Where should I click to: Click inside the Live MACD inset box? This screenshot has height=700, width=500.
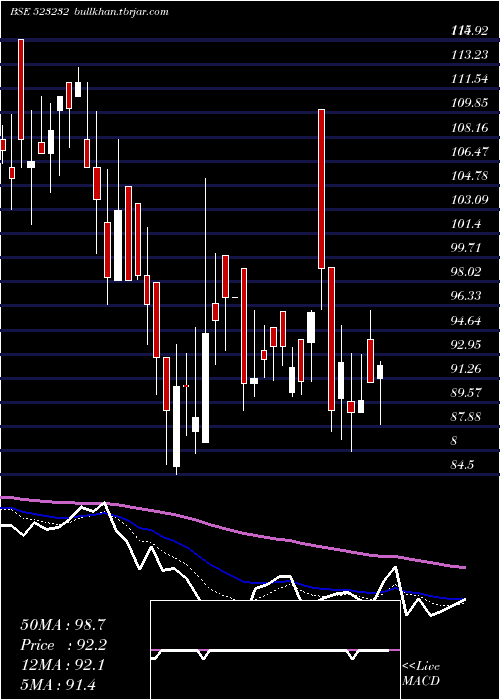coord(275,650)
